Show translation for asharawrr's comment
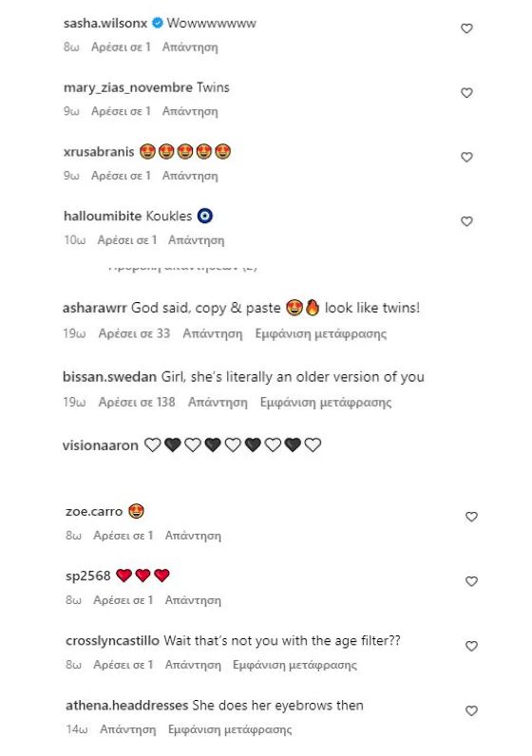This screenshot has height=756, width=532. [321, 333]
